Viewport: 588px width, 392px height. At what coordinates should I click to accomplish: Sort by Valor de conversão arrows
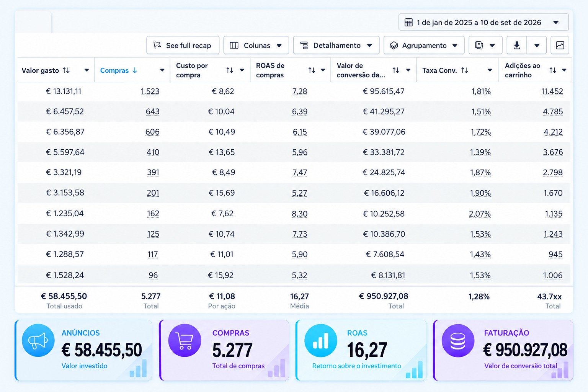tap(396, 70)
